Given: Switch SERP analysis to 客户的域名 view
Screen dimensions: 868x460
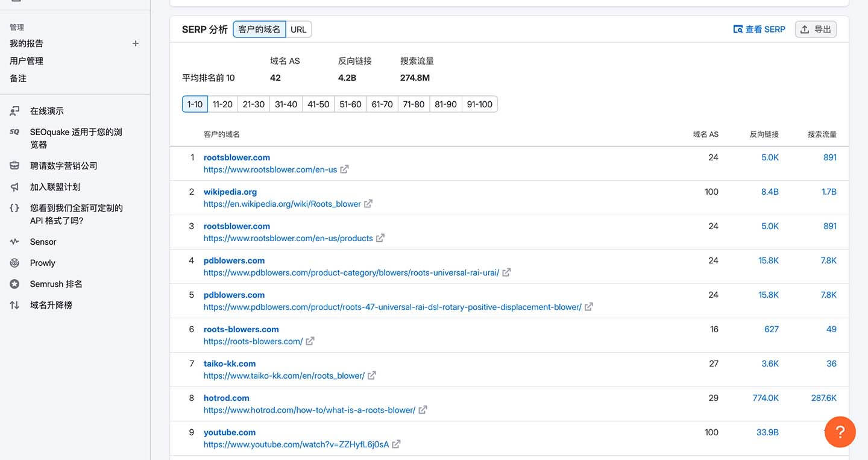Looking at the screenshot, I should click(259, 30).
